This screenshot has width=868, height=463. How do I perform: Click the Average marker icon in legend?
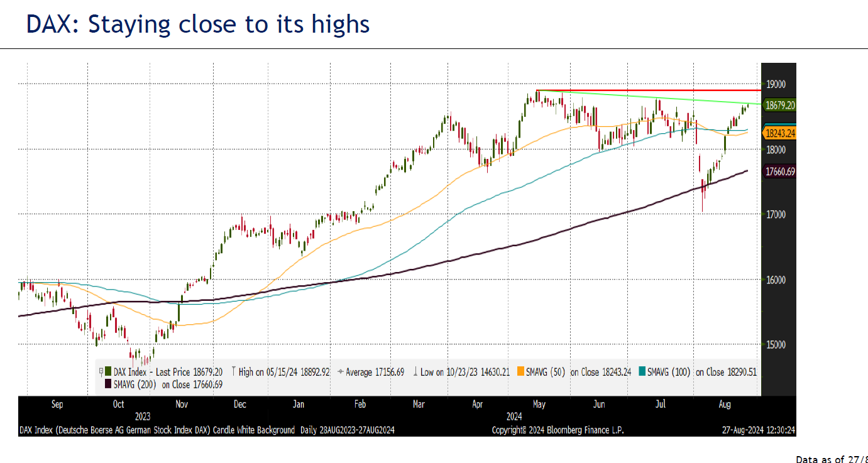[x=340, y=372]
